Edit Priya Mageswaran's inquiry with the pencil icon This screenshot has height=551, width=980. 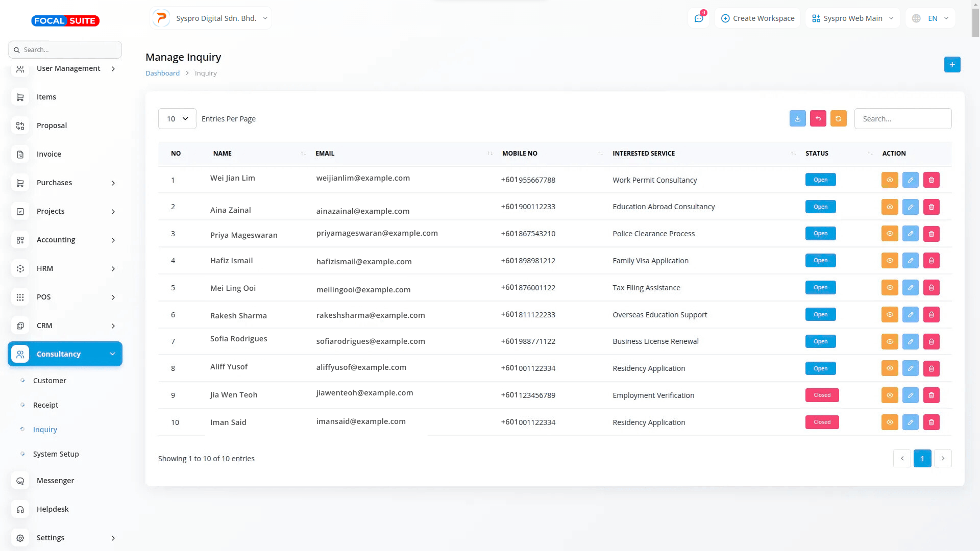[x=910, y=234]
